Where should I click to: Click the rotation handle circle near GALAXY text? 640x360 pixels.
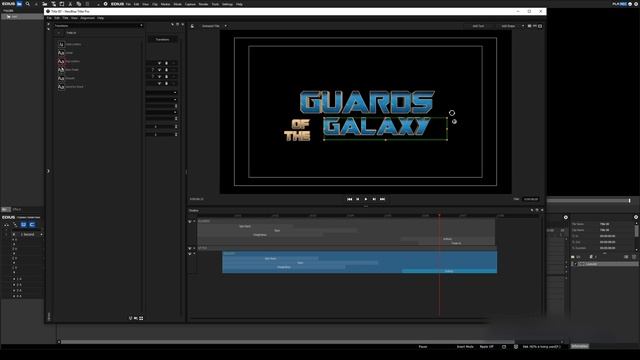(x=452, y=113)
